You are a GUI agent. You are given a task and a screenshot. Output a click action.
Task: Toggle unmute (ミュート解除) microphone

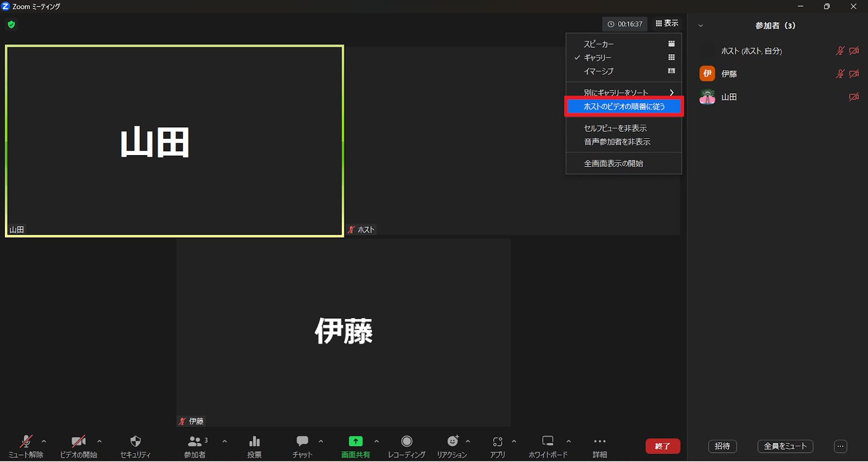click(x=25, y=441)
